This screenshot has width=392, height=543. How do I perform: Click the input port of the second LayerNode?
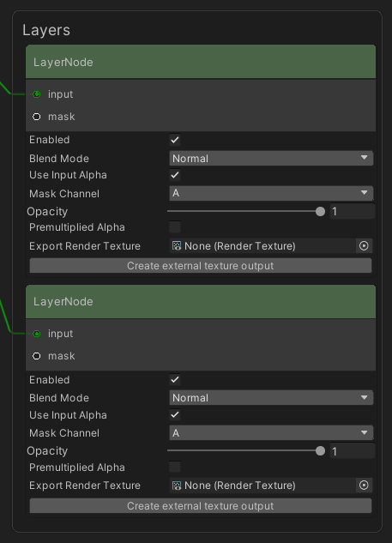(36, 334)
